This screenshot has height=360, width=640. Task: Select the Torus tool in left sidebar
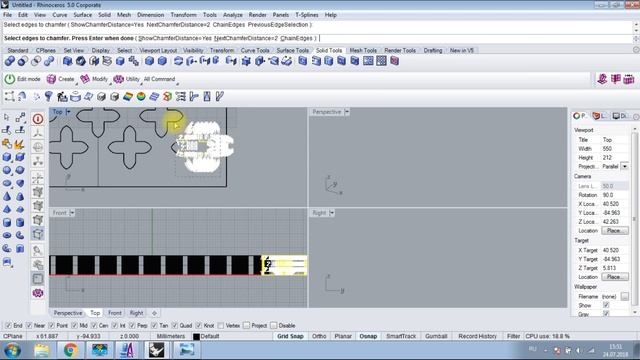(x=7, y=236)
